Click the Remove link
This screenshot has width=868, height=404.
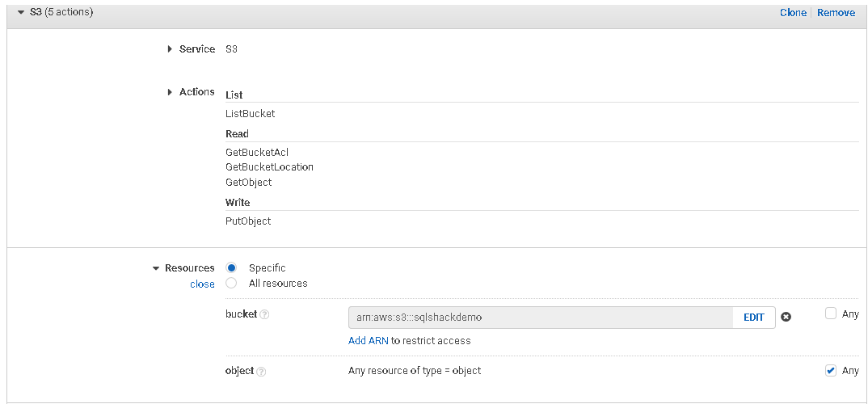(x=836, y=13)
